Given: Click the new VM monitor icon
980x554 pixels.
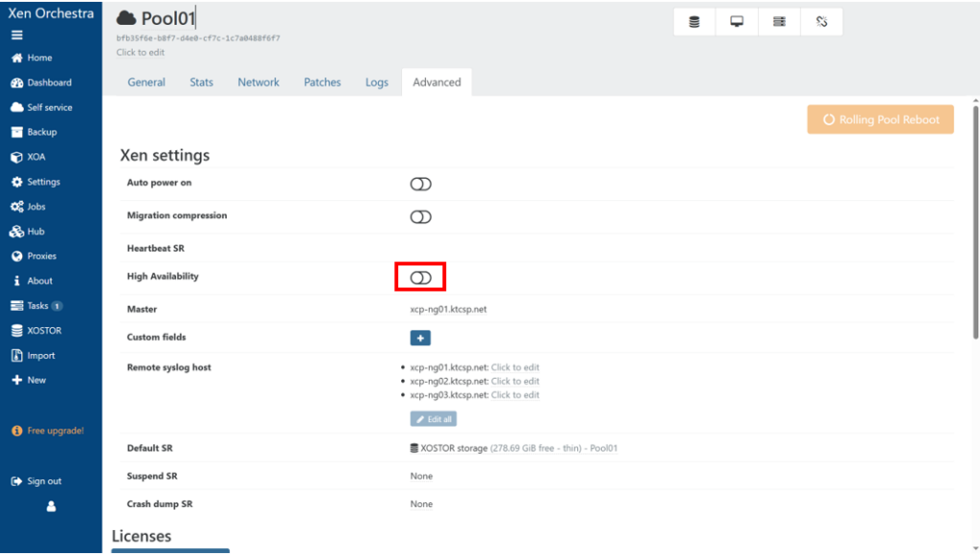Looking at the screenshot, I should [x=737, y=22].
